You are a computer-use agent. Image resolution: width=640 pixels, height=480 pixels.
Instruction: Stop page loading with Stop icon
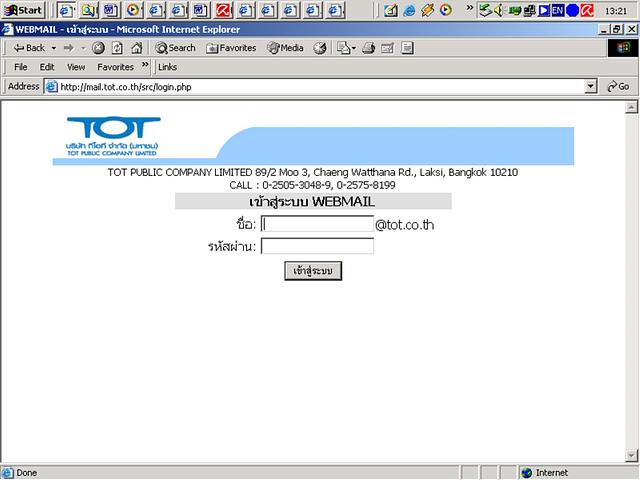pos(98,48)
